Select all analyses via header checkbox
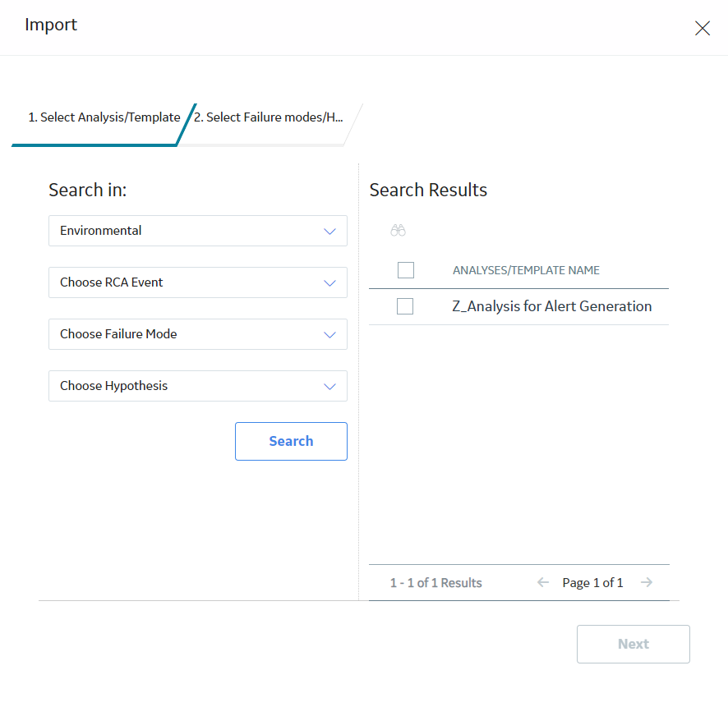This screenshot has height=707, width=728. pos(405,270)
